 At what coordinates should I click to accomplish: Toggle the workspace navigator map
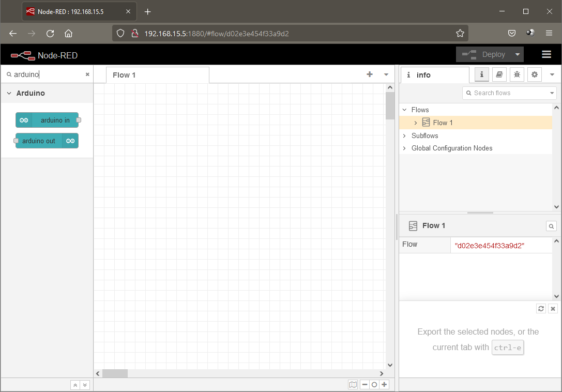[353, 384]
